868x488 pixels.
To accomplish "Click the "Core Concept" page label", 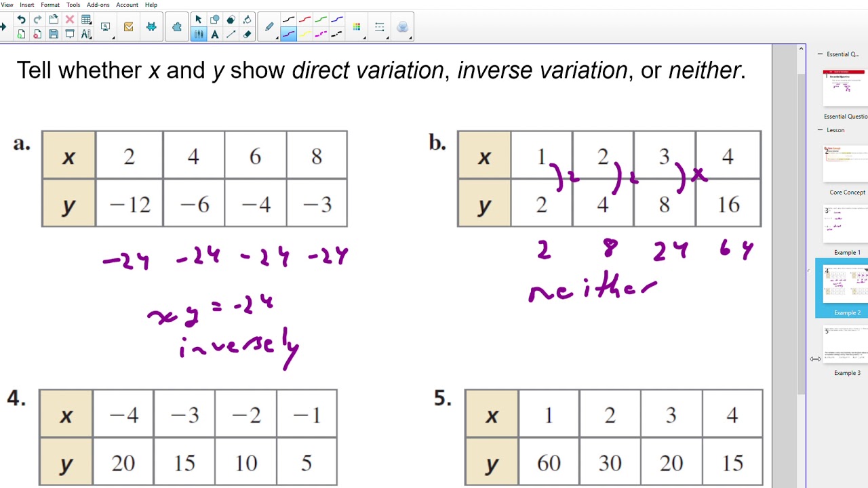I will coord(847,192).
